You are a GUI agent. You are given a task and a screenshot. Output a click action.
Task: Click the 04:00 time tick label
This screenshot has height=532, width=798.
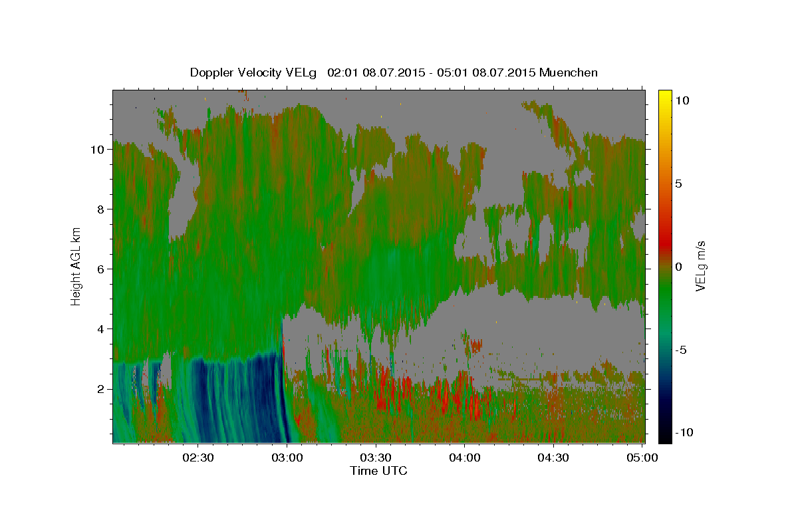pos(464,458)
